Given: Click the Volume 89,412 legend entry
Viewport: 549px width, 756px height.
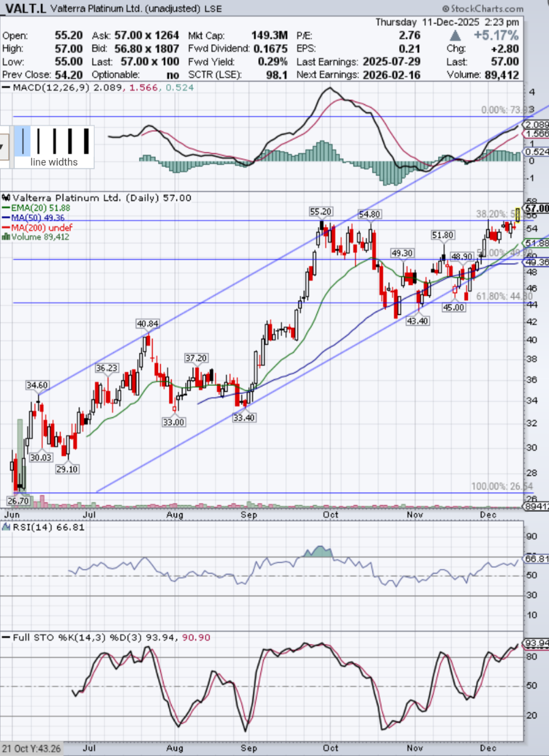Looking at the screenshot, I should click(40, 237).
